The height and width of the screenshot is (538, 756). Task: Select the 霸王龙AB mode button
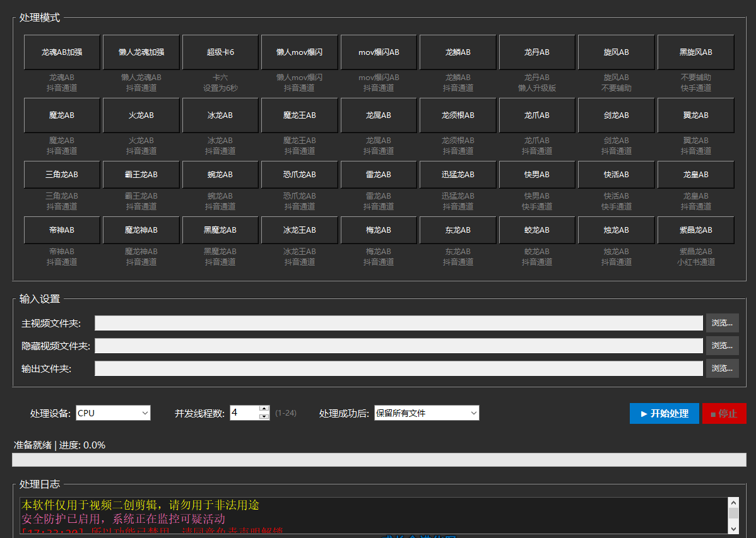pyautogui.click(x=141, y=175)
